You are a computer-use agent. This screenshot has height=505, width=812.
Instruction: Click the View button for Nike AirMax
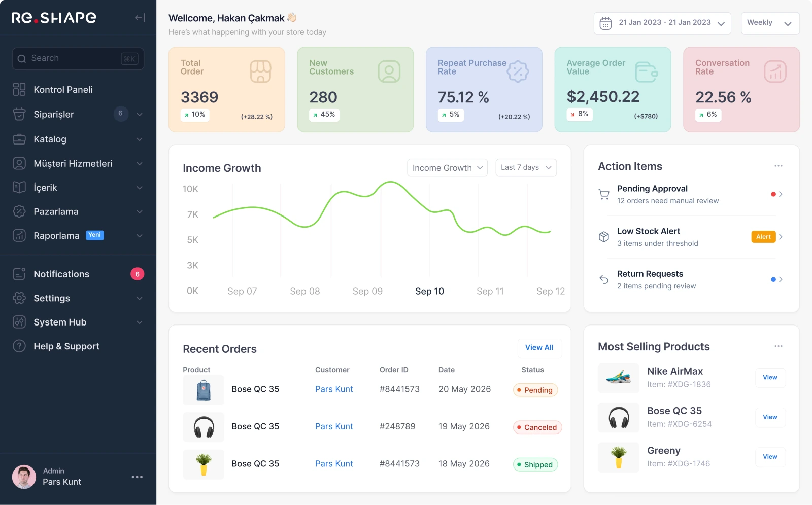coord(770,378)
